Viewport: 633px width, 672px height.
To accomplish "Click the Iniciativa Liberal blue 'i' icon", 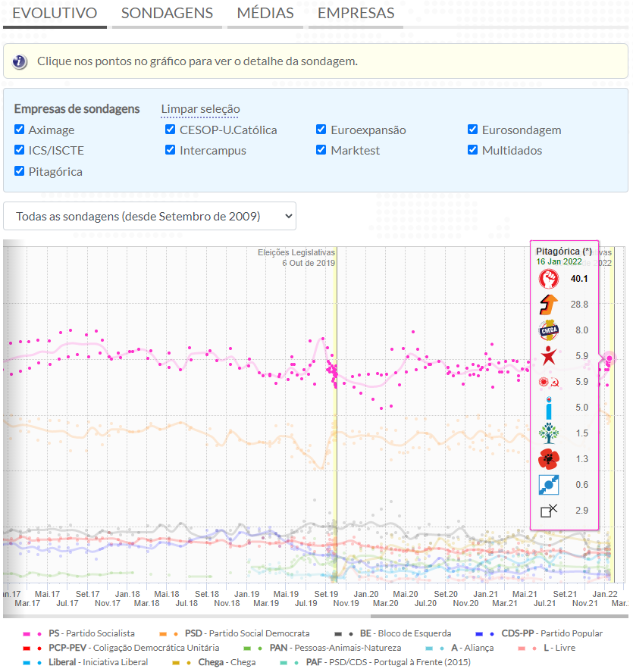I will click(548, 408).
